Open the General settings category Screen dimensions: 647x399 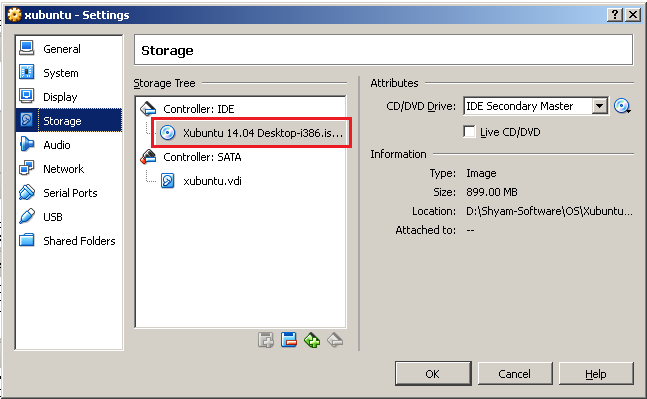tap(69, 49)
